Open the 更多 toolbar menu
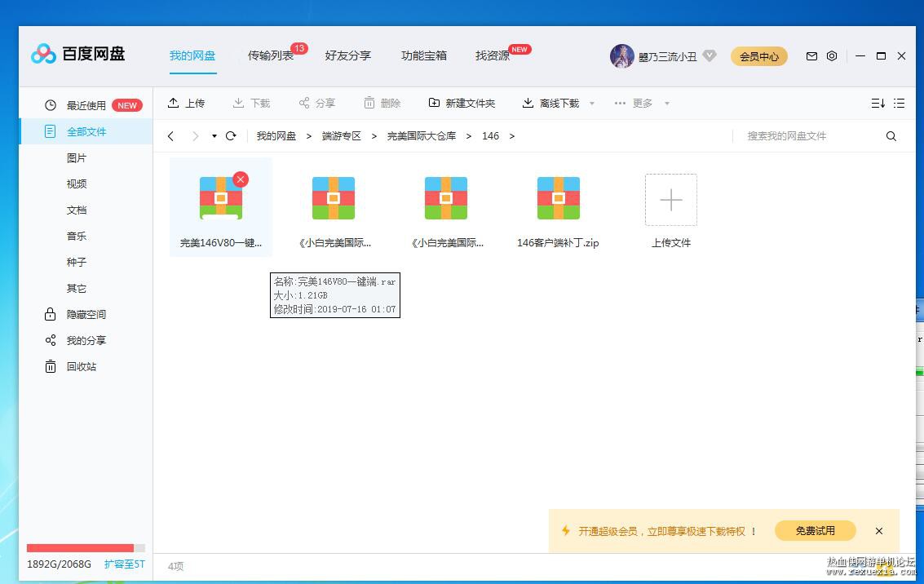The image size is (924, 584). pos(634,103)
